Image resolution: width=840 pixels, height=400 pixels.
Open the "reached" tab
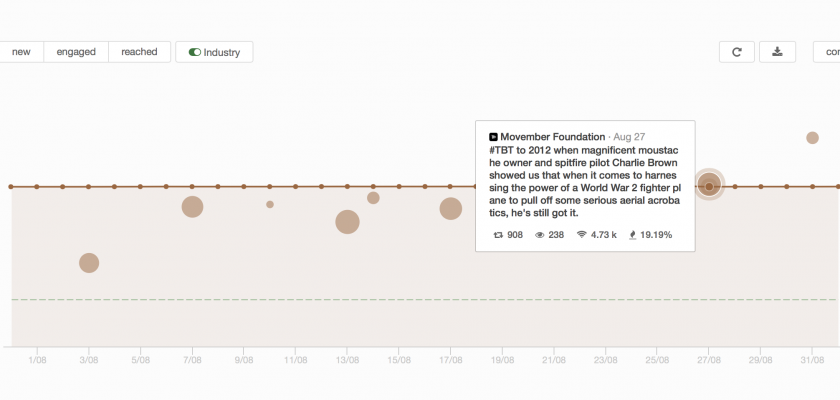pos(139,52)
